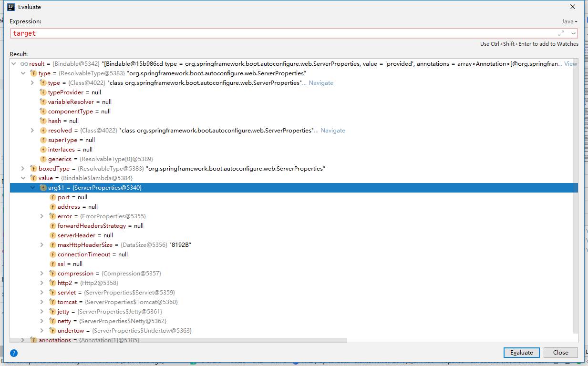Click the View link on result row

570,64
